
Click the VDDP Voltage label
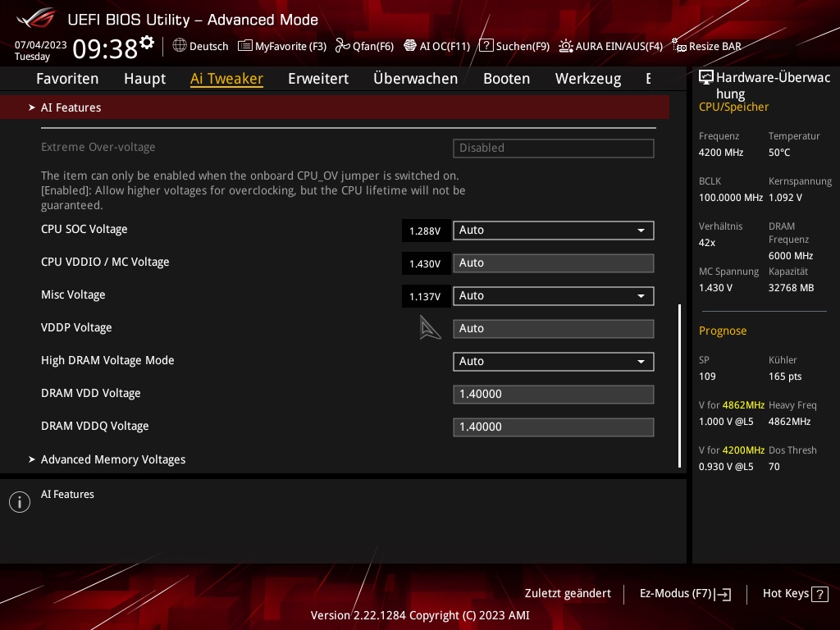coord(76,327)
